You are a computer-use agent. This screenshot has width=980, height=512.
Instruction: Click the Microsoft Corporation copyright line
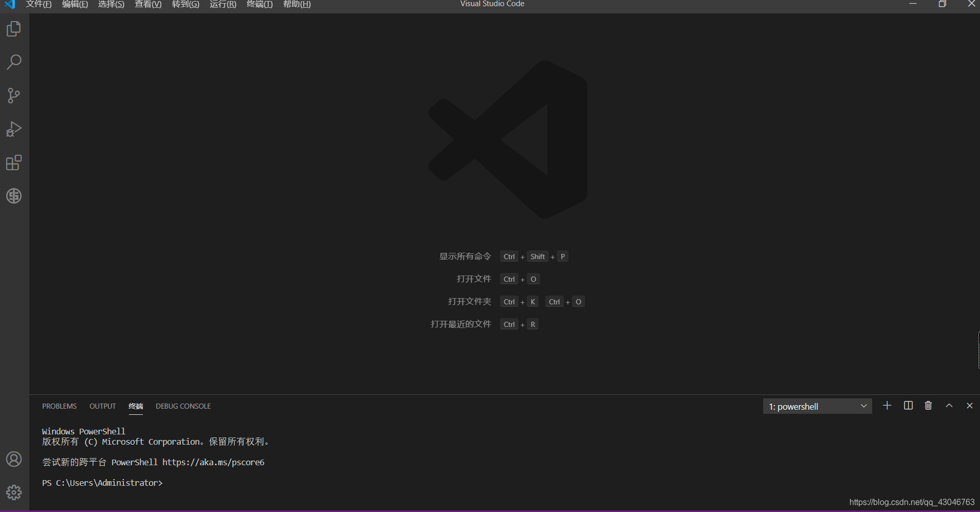coord(156,442)
